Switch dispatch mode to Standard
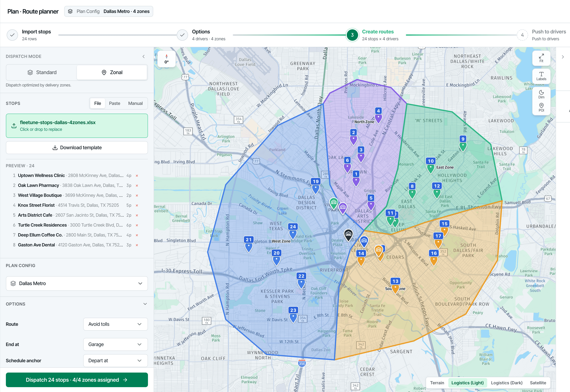Viewport: 570px width, 392px height. point(42,72)
